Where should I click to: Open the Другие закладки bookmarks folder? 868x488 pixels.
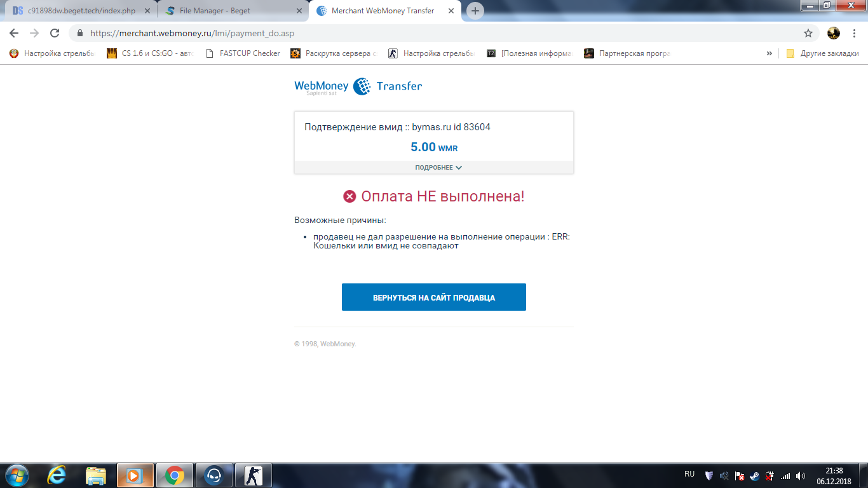822,53
